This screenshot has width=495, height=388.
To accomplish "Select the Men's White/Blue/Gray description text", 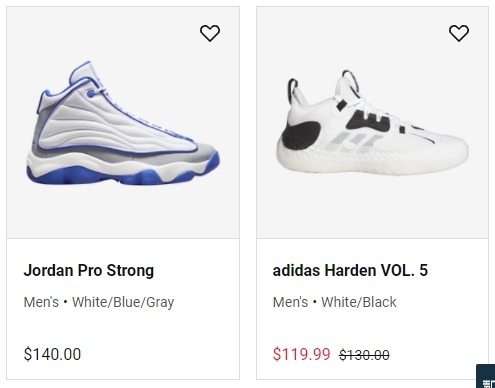I will tap(99, 302).
